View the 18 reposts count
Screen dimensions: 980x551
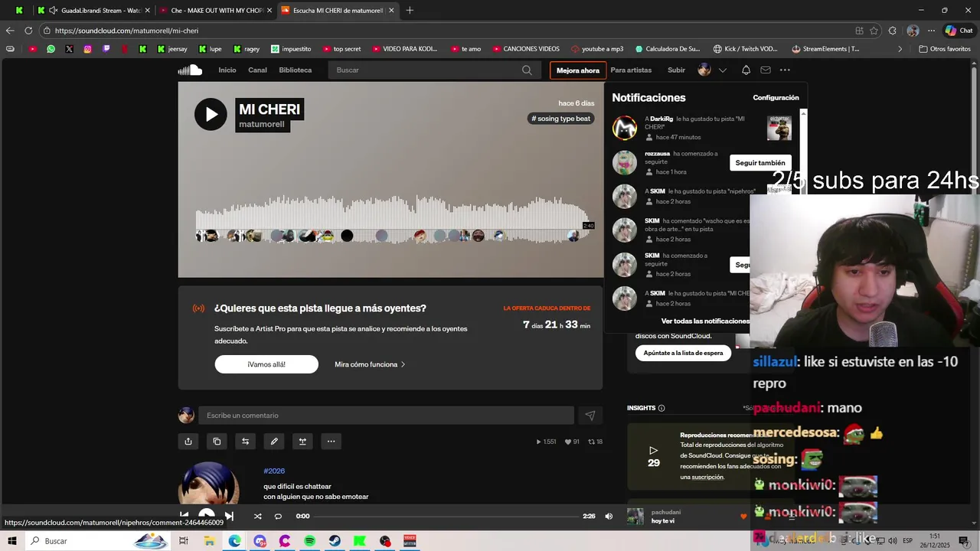595,442
